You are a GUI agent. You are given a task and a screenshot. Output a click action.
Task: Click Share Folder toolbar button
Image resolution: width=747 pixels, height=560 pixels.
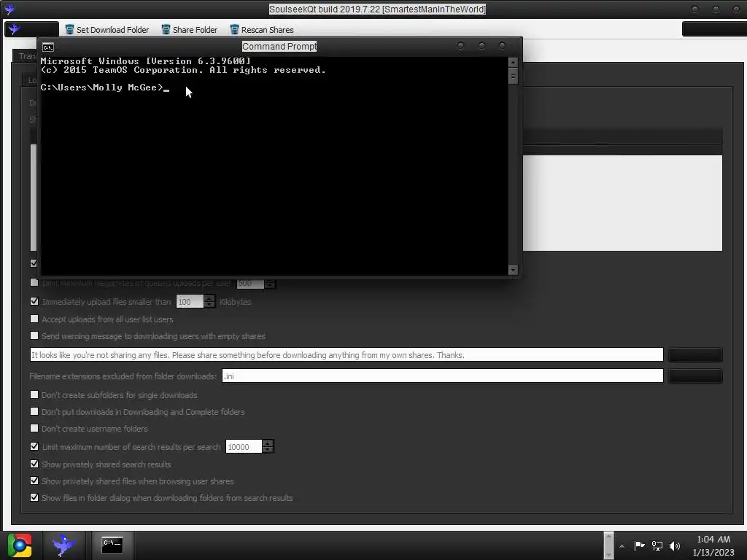189,29
